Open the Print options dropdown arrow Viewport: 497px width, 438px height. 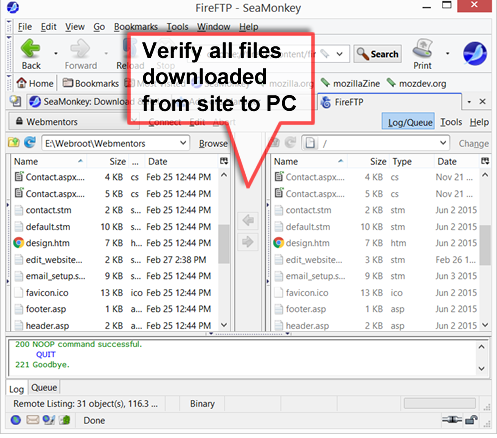[x=447, y=53]
